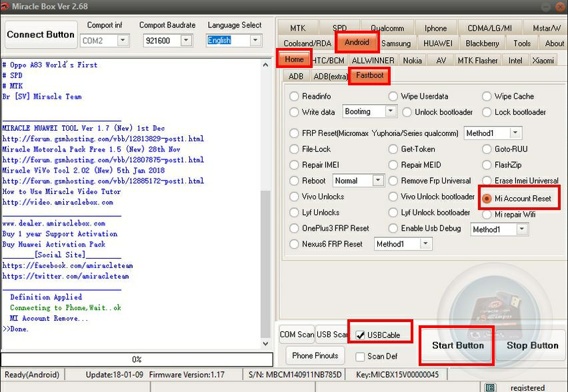Open the Language Select dropdown
Screen dimensions: 568x392
coord(255,40)
